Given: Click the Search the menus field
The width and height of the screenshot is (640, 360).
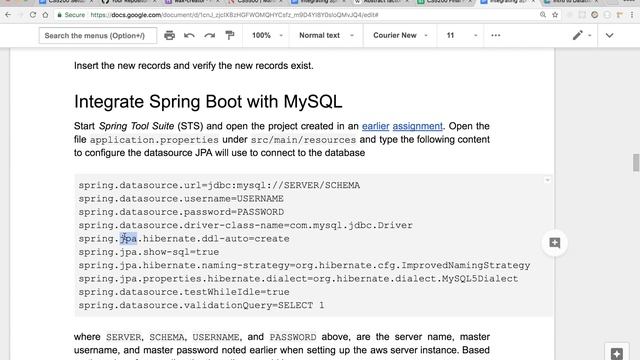Looking at the screenshot, I should pos(98,36).
